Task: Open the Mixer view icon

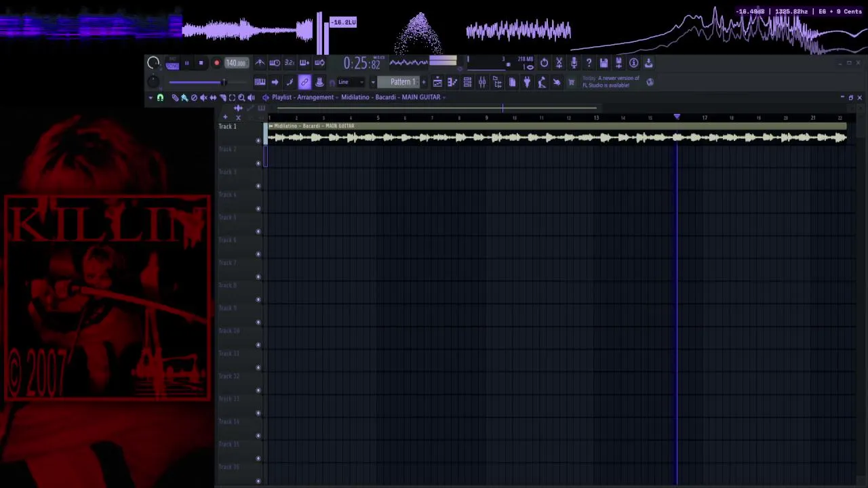Action: point(482,83)
